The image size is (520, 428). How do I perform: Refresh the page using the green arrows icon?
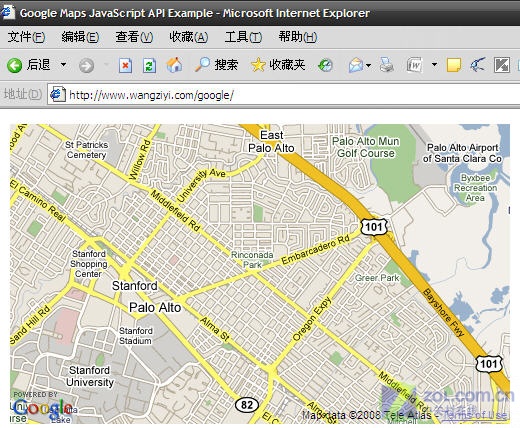149,65
